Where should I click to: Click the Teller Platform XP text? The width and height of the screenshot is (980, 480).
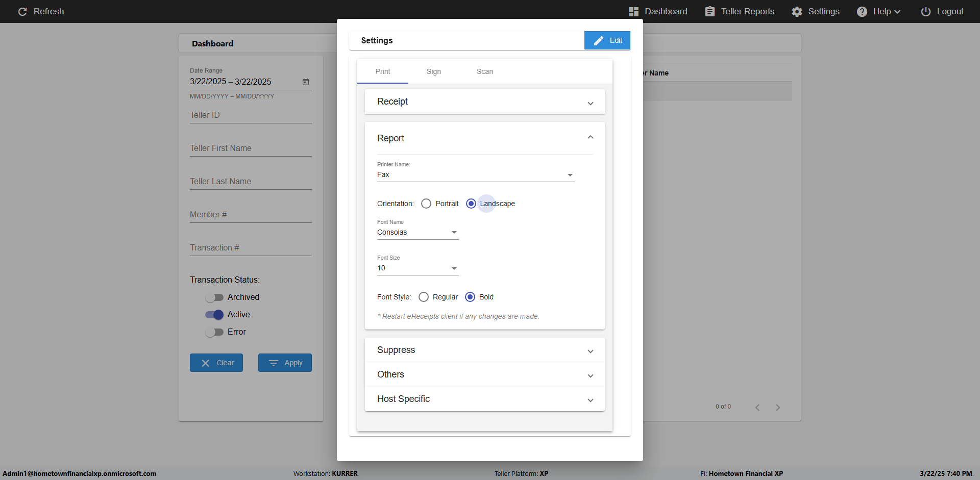click(521, 473)
